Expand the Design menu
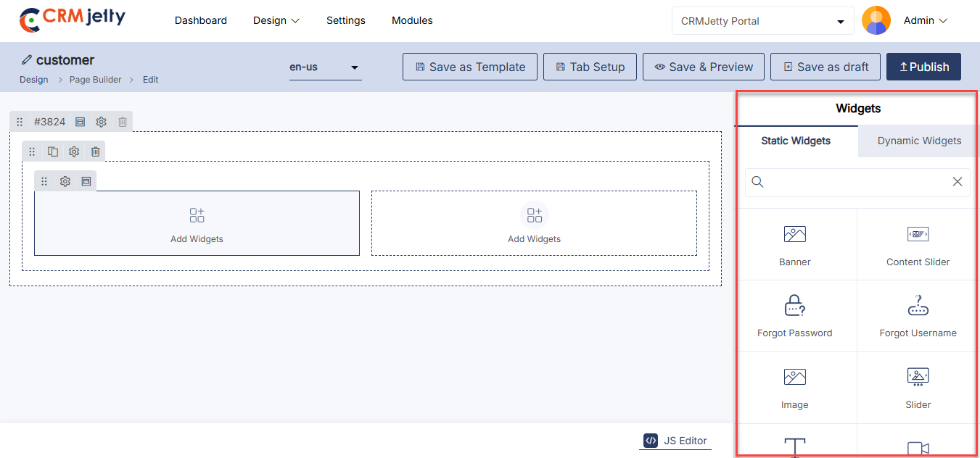The height and width of the screenshot is (458, 980). coord(276,20)
